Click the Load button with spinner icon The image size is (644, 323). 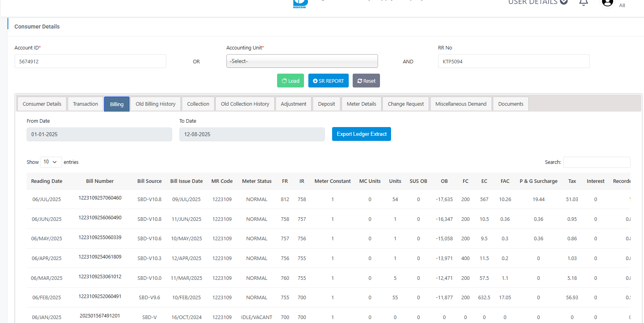tap(291, 81)
